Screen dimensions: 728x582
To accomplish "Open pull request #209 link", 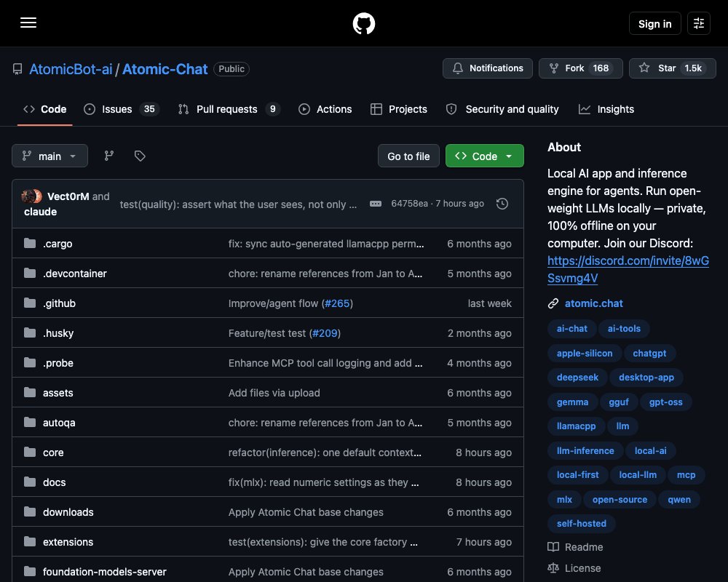I will click(x=325, y=333).
